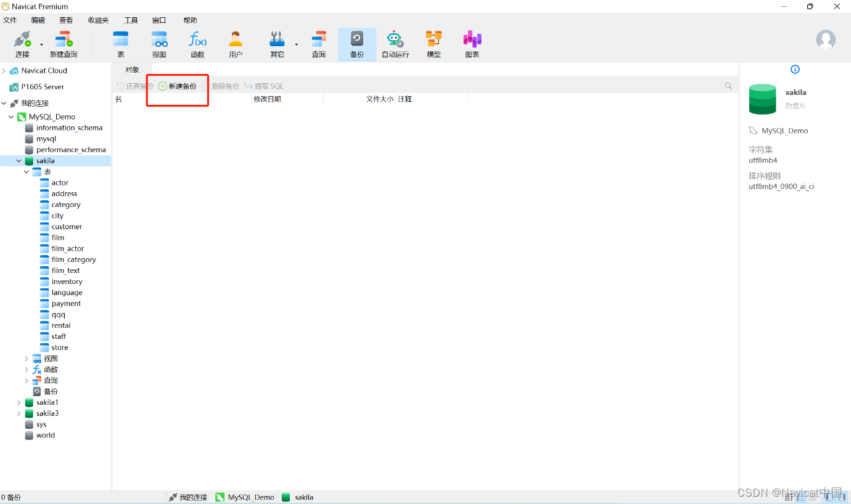Open the 工具 menu
851x504 pixels.
click(x=131, y=20)
